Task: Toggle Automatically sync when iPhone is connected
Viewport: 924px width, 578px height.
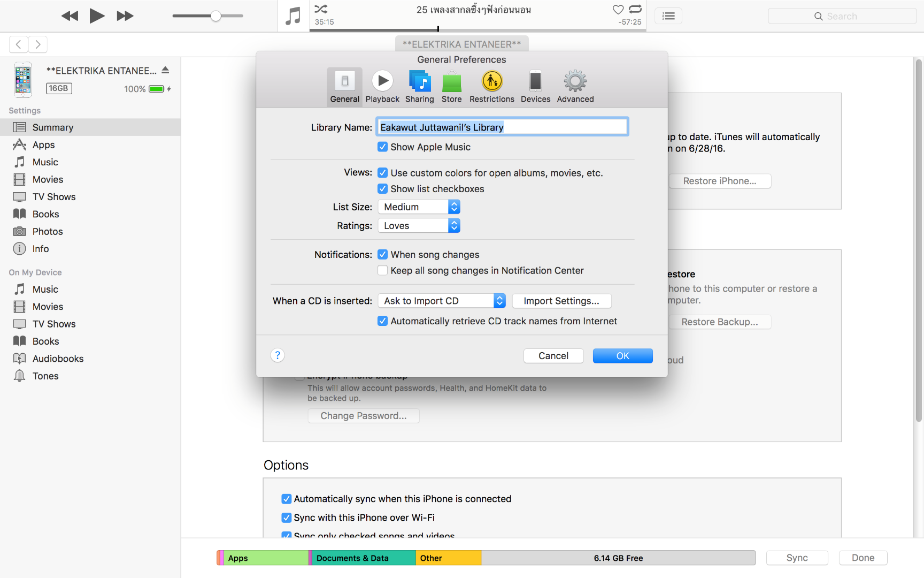Action: coord(287,499)
